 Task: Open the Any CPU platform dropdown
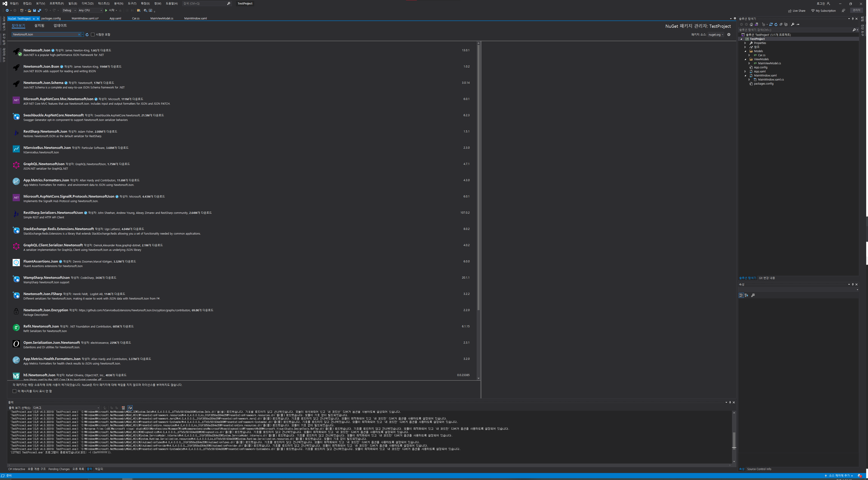tap(90, 10)
